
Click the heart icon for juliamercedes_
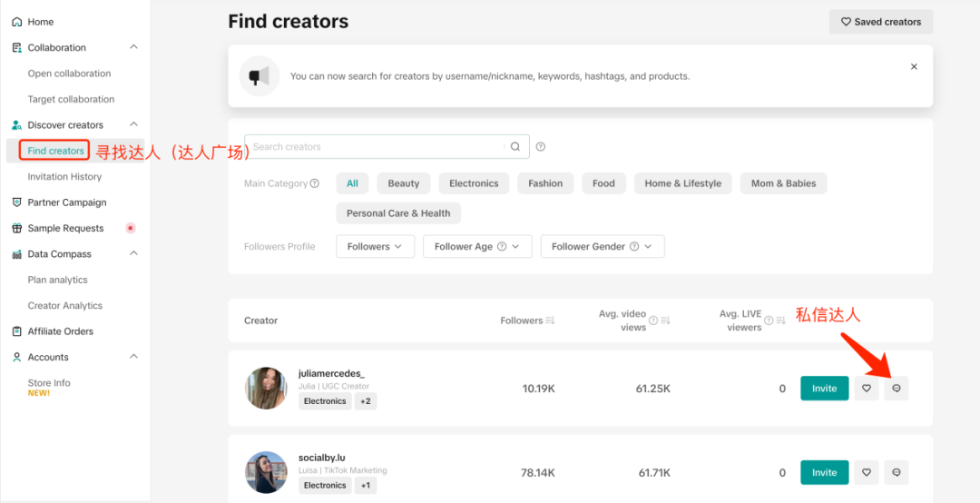[x=867, y=389]
